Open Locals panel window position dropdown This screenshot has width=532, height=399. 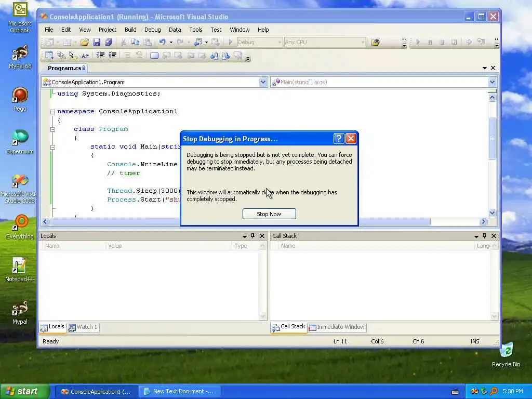click(x=245, y=236)
